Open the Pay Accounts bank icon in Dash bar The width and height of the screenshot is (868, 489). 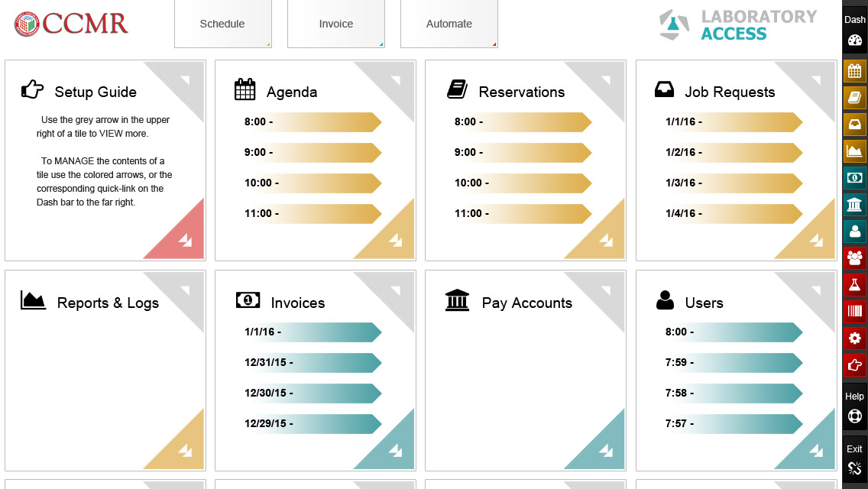pos(854,205)
